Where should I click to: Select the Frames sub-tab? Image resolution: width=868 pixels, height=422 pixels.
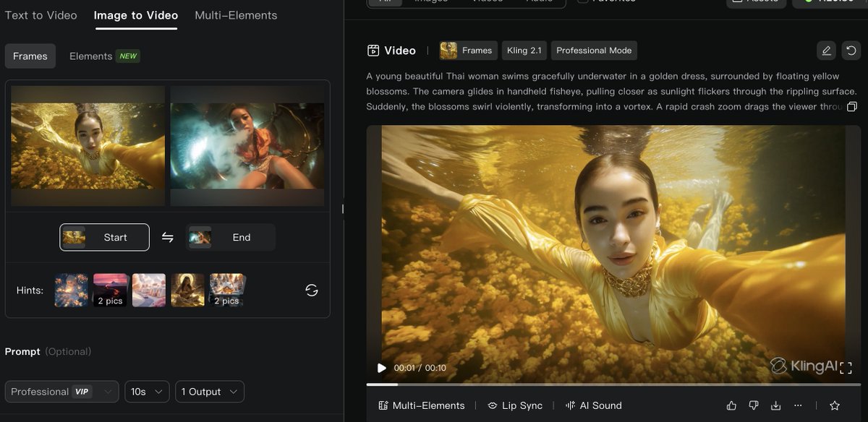30,56
